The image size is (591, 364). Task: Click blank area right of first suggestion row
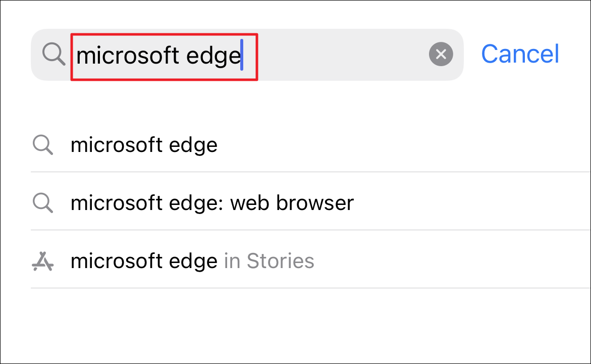[404, 145]
